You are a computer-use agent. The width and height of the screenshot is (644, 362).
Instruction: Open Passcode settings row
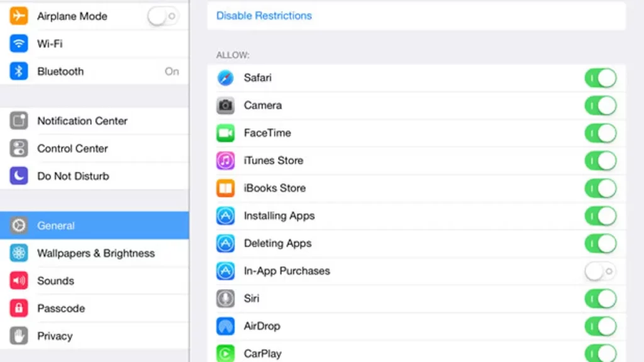94,308
